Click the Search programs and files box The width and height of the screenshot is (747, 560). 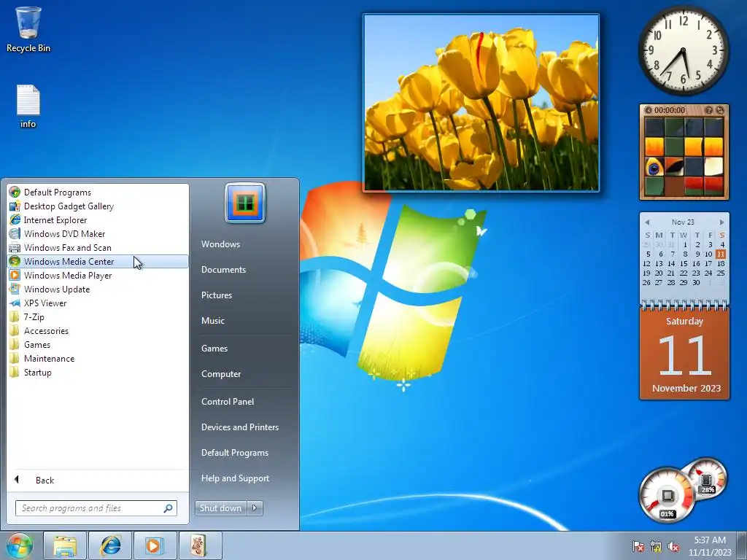[x=96, y=508]
